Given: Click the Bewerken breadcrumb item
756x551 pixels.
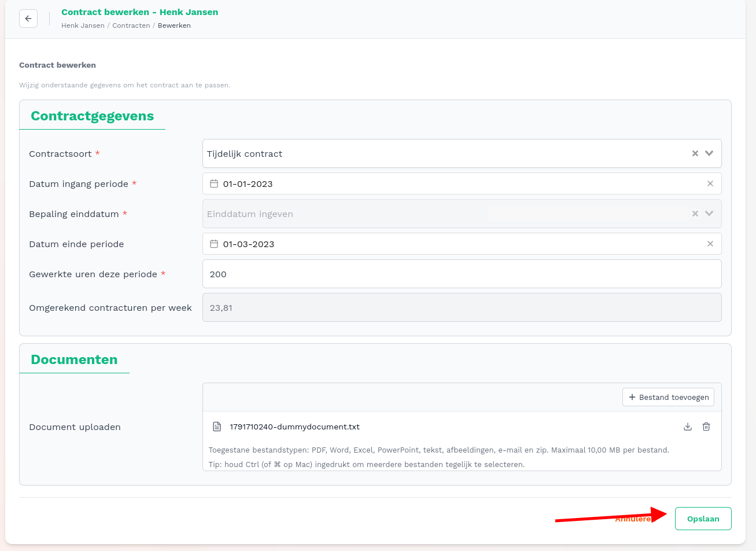Looking at the screenshot, I should click(x=174, y=25).
